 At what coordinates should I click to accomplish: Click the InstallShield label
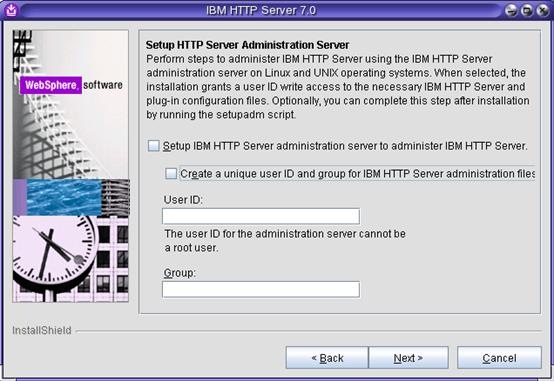coord(42,330)
